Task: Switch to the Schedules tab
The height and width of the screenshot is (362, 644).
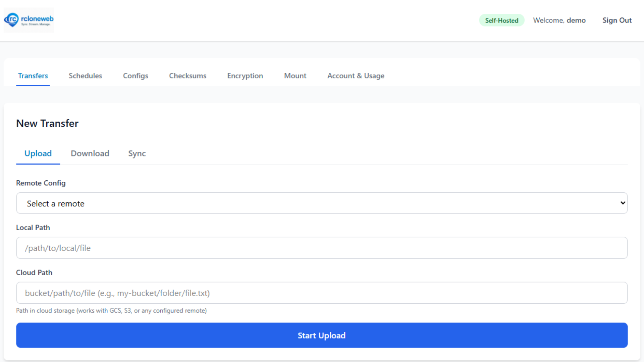Action: pos(85,76)
